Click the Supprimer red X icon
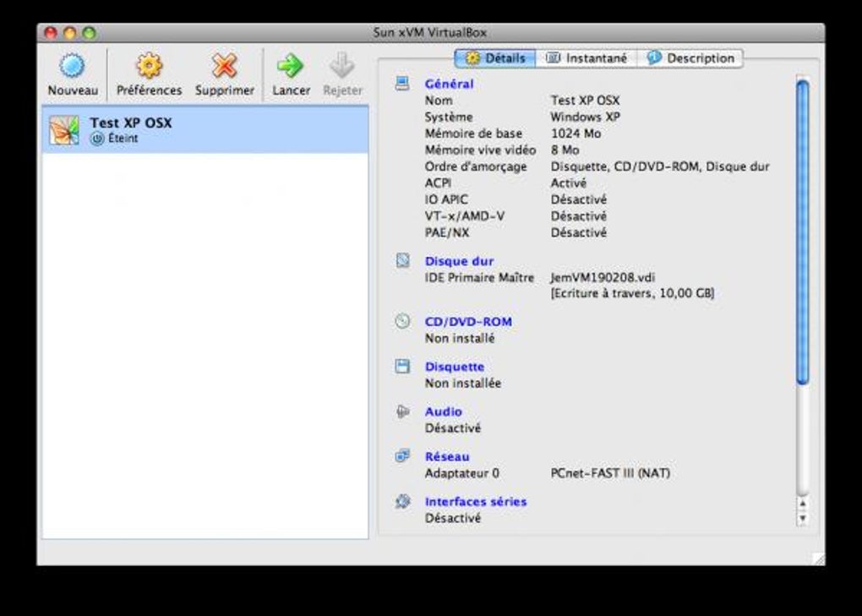Image resolution: width=862 pixels, height=616 pixels. pos(224,66)
